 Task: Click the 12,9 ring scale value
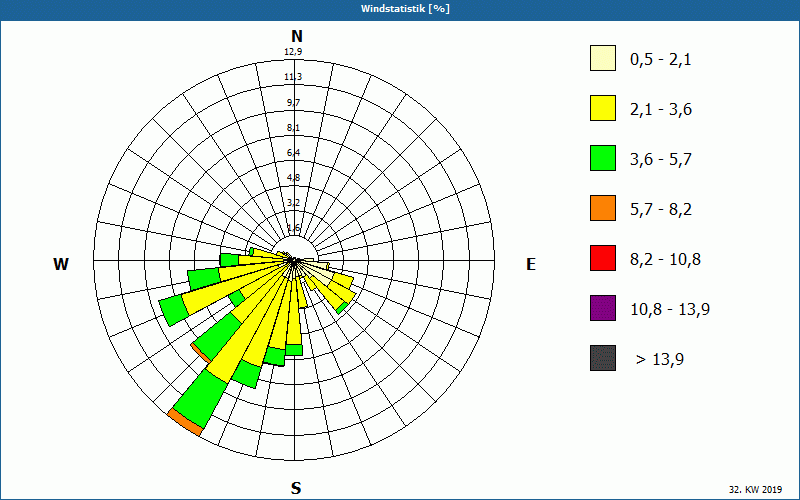coord(293,52)
